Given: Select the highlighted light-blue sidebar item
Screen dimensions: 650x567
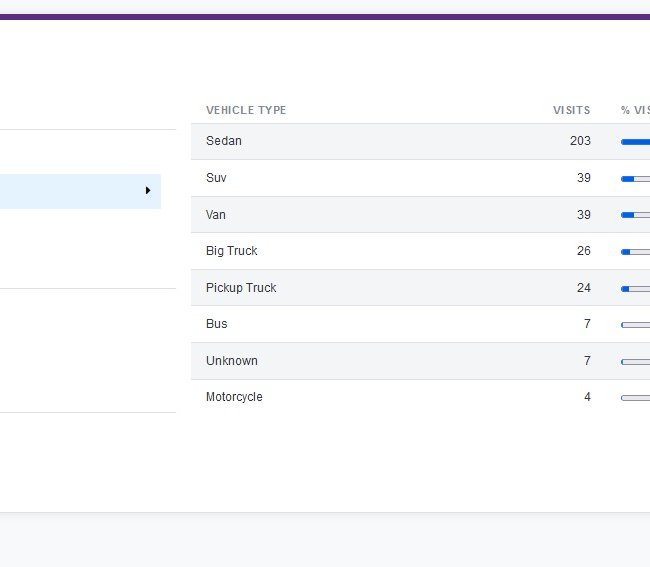Looking at the screenshot, I should click(x=80, y=191).
